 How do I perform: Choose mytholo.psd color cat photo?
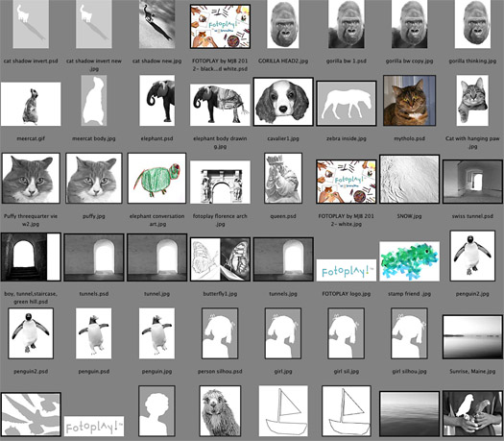click(x=410, y=100)
